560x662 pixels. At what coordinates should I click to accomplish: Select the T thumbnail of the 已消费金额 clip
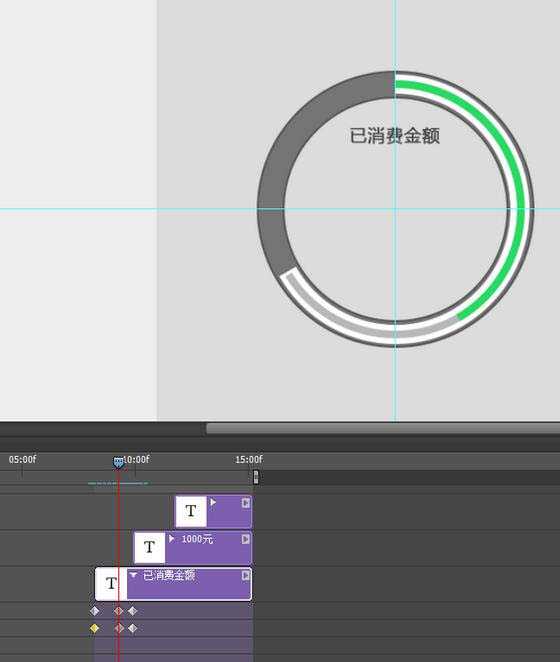point(111,584)
